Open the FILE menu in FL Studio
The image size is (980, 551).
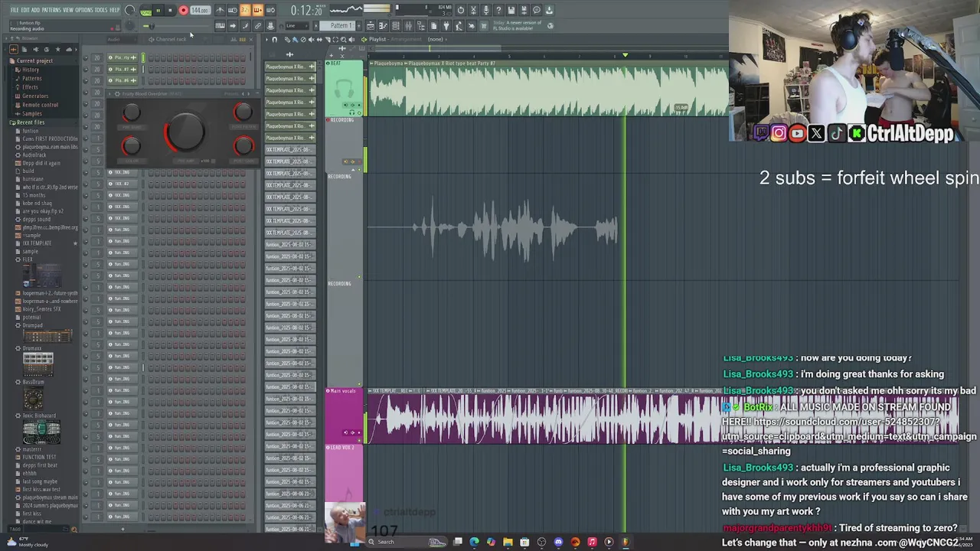15,10
